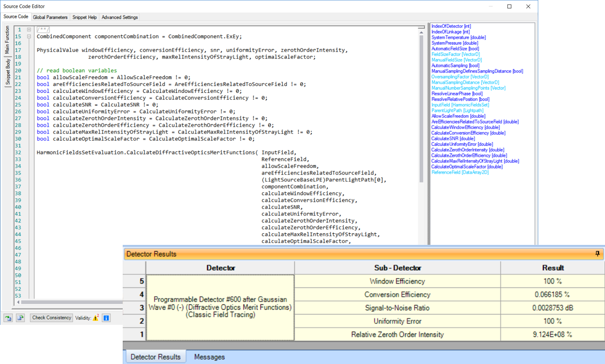Image resolution: width=605 pixels, height=364 pixels.
Task: Click the 9.124E+08 % result cell
Action: [552, 334]
